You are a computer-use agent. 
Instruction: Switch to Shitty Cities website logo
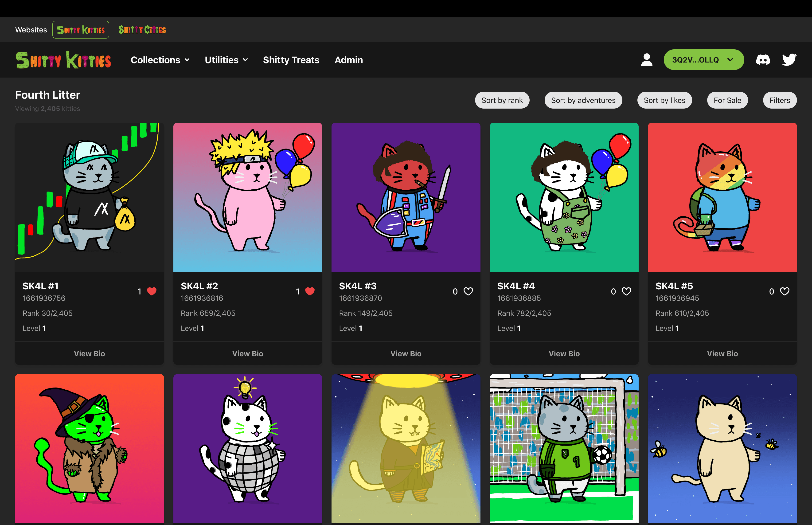point(142,30)
